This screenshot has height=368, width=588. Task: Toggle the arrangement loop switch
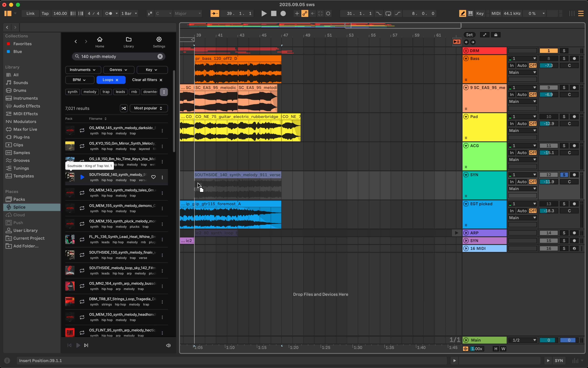[x=388, y=13]
